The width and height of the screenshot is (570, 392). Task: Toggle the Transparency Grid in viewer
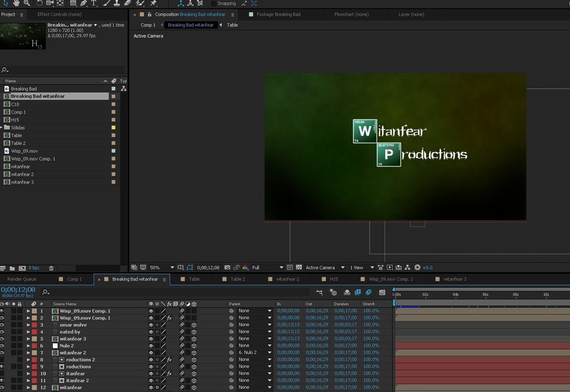pos(299,267)
